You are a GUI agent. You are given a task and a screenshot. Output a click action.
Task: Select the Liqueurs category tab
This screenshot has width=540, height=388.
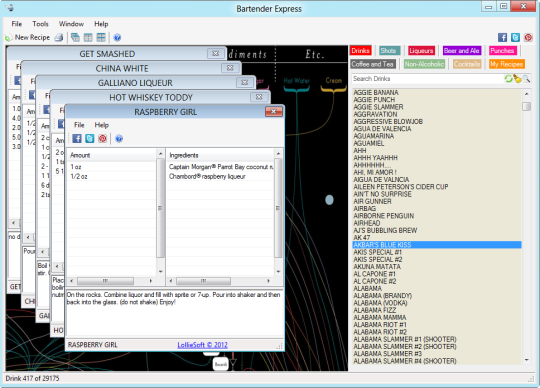(x=421, y=51)
